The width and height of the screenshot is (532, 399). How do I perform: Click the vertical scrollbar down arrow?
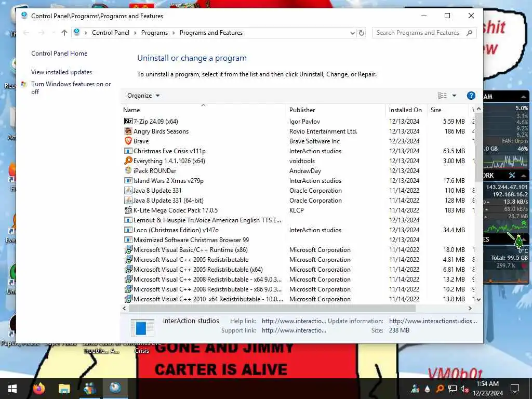(478, 300)
